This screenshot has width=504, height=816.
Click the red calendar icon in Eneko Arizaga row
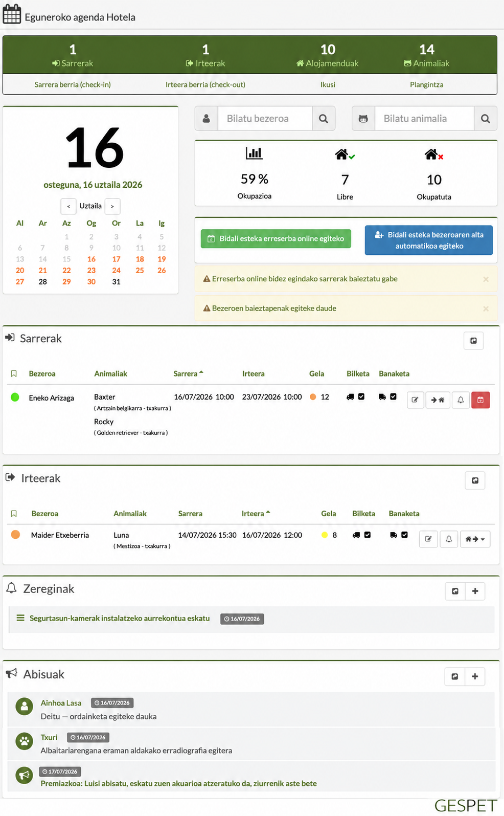coord(480,400)
